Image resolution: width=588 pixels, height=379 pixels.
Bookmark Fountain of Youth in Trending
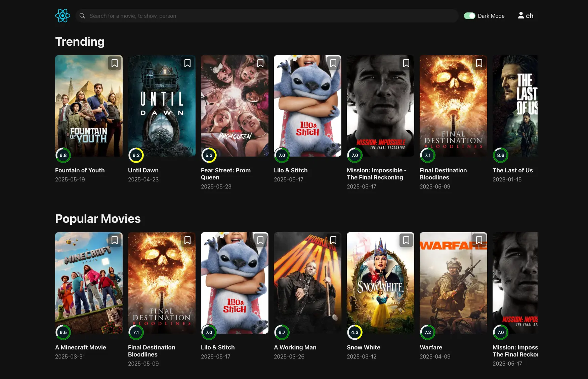pyautogui.click(x=115, y=63)
